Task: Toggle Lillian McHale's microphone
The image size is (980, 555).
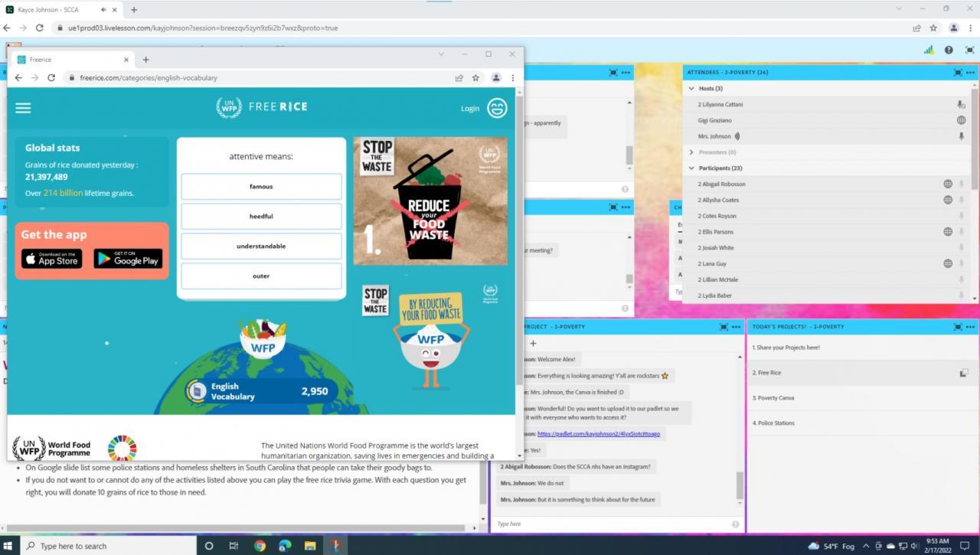Action: (961, 279)
